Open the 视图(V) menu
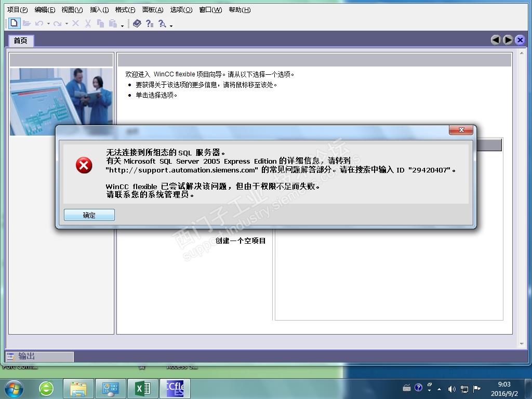 tap(72, 10)
